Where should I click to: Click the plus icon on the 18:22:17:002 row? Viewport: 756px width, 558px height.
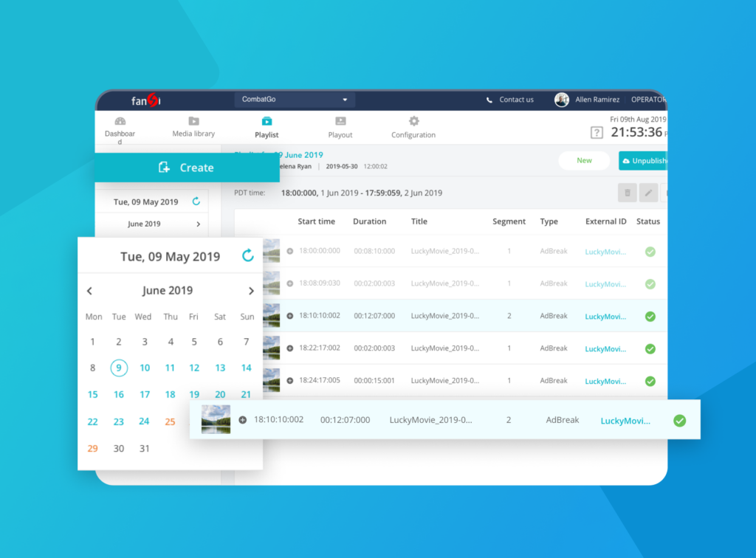pyautogui.click(x=289, y=348)
